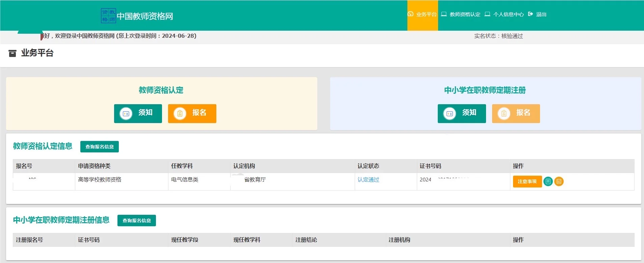Open the 业务平台 navigation tab
The height and width of the screenshot is (263, 644).
point(423,15)
